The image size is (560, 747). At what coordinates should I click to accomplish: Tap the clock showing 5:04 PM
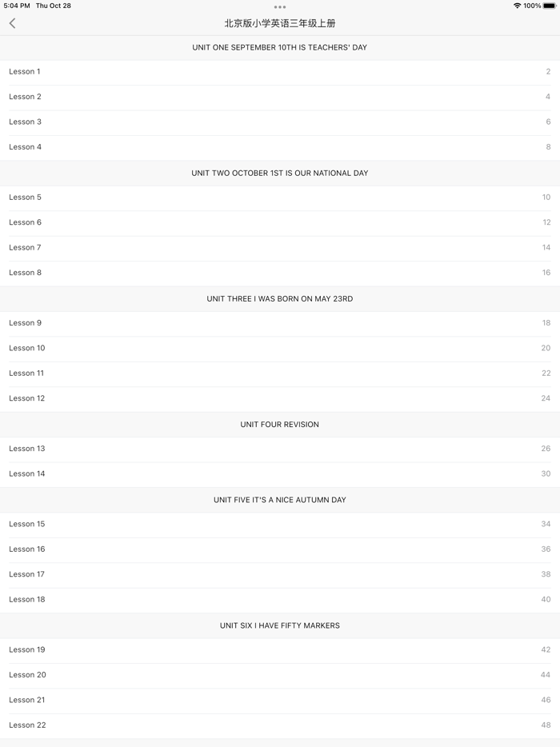coord(17,6)
